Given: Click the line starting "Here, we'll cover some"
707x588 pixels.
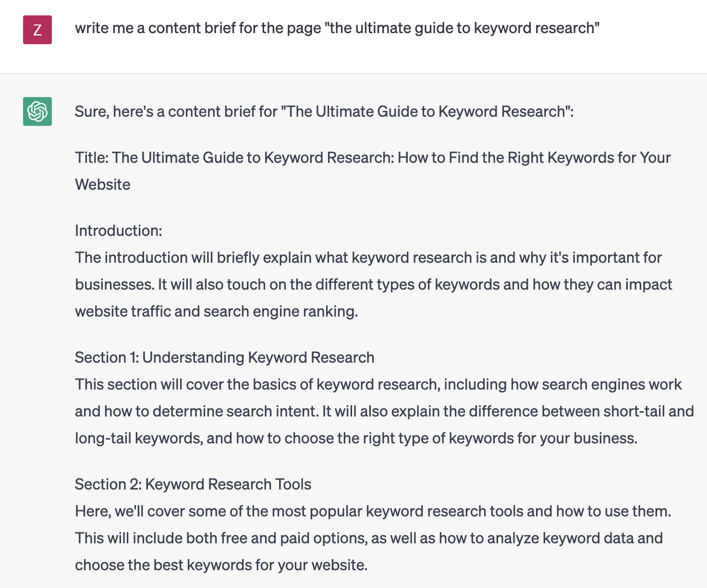Looking at the screenshot, I should click(373, 511).
